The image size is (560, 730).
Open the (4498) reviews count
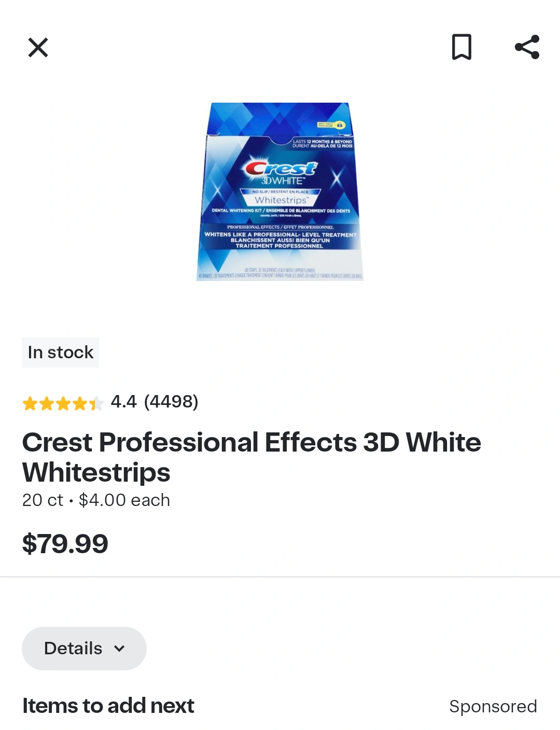[171, 402]
